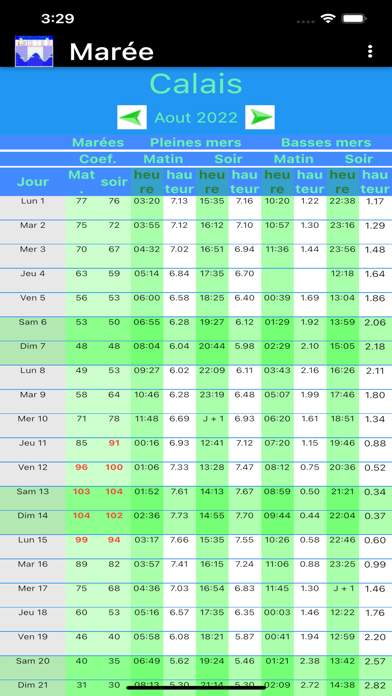Tap the green right arrow for next month
Screen dimensions: 392x696
260,117
